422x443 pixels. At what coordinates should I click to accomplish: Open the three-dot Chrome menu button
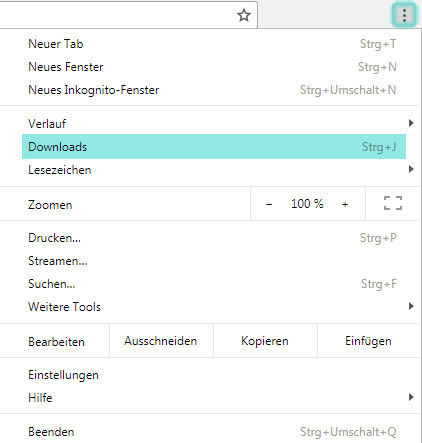coord(404,15)
